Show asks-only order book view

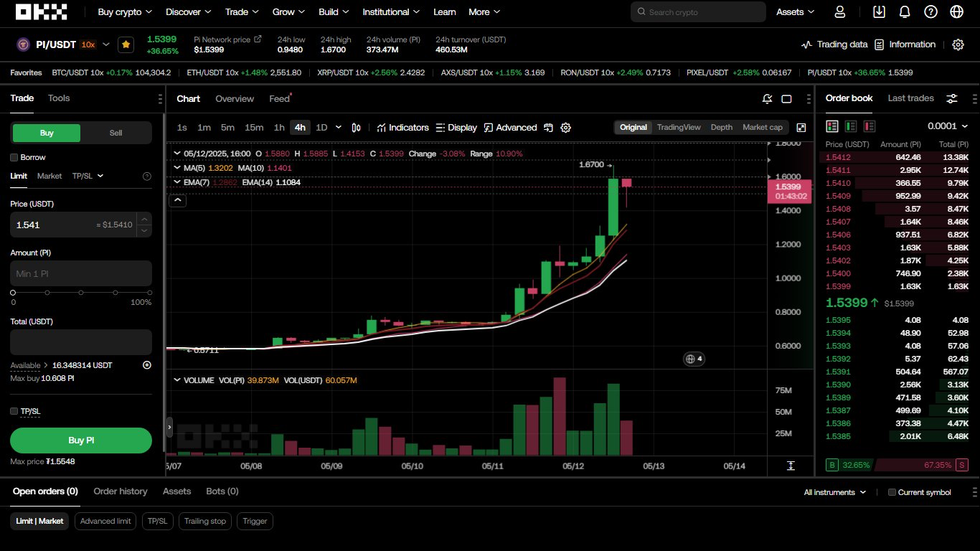coord(870,126)
